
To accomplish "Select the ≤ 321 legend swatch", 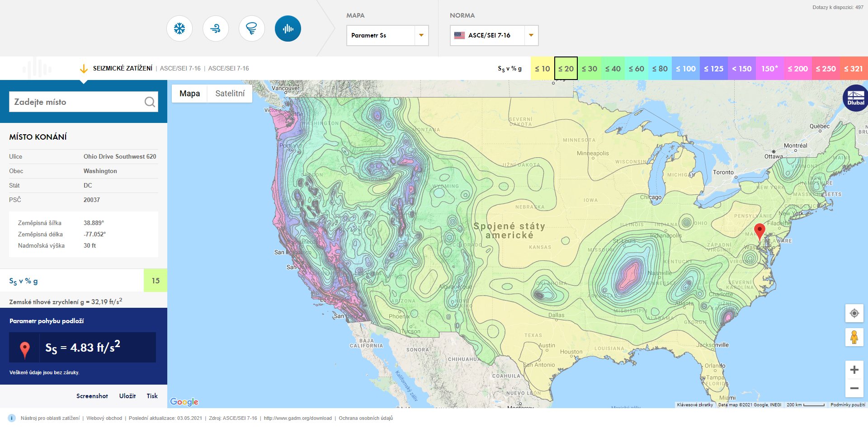I will coord(854,69).
